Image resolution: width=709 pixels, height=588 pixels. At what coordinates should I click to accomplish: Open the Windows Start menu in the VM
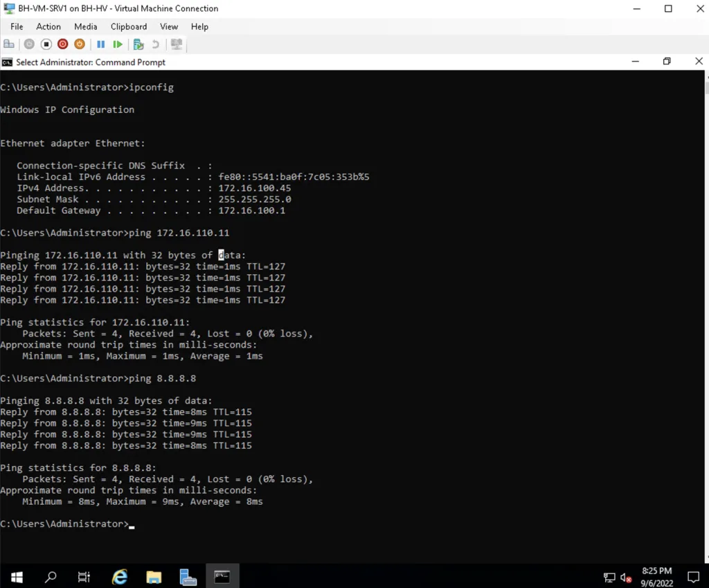[17, 577]
